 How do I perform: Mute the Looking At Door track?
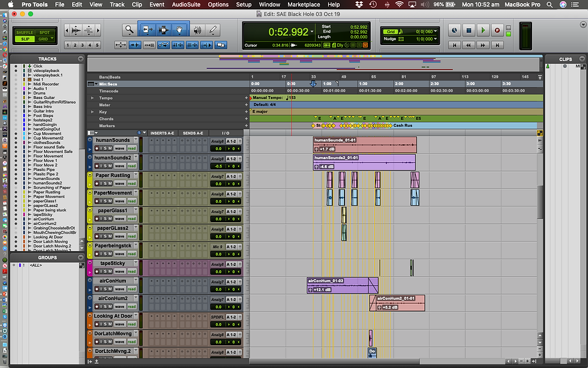point(110,324)
